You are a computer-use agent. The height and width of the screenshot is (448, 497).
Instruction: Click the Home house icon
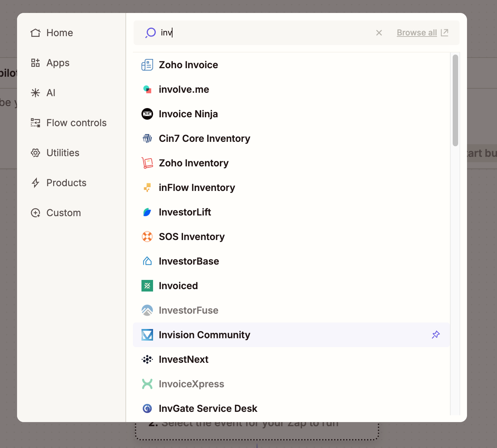(35, 33)
